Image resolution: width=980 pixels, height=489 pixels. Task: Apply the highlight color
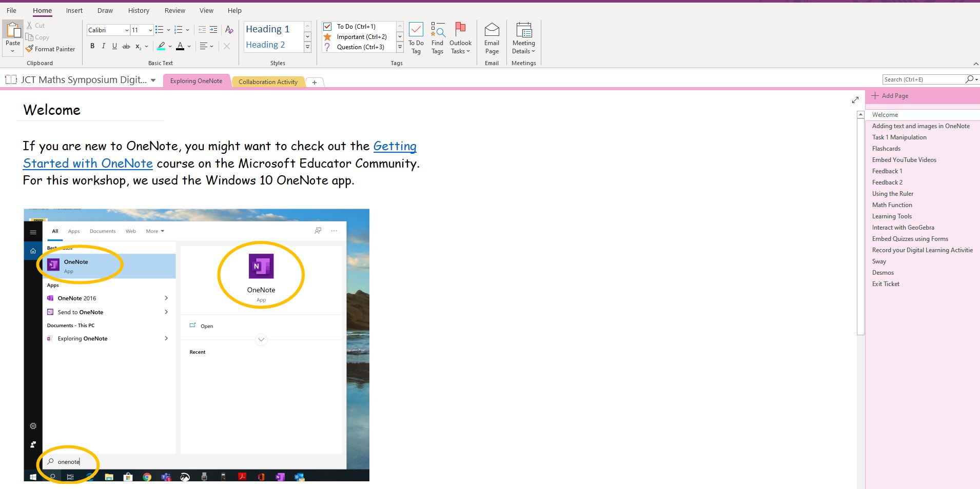pyautogui.click(x=161, y=46)
